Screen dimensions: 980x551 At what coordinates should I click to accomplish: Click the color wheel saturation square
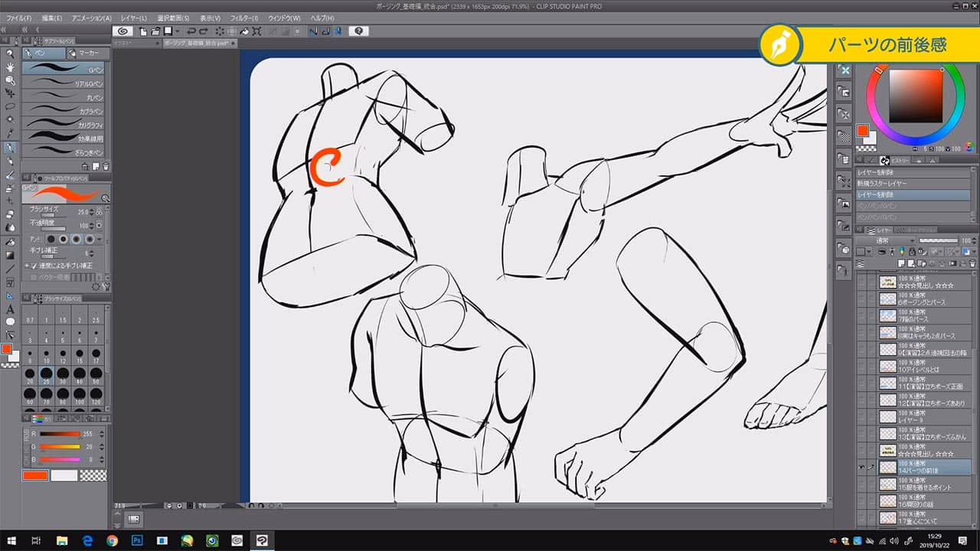coord(915,96)
